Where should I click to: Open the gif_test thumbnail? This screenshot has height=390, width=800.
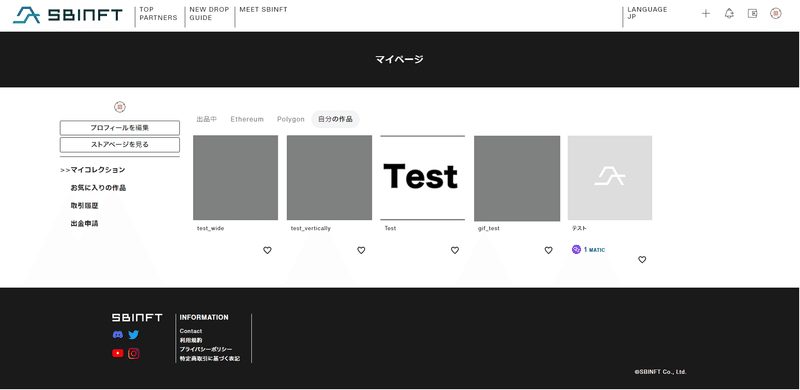pyautogui.click(x=516, y=178)
